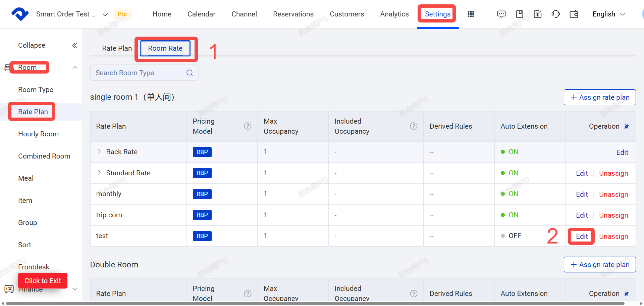Edit the trip.com rate plan

click(582, 215)
